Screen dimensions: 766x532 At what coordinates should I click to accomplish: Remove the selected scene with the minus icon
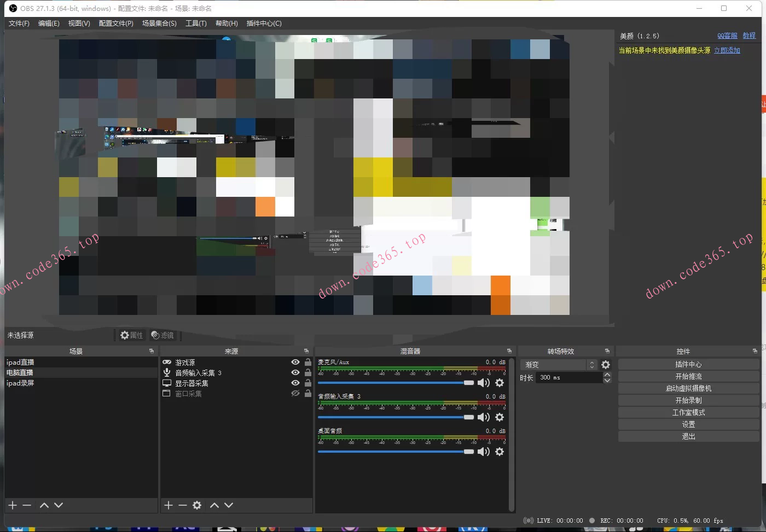click(27, 505)
